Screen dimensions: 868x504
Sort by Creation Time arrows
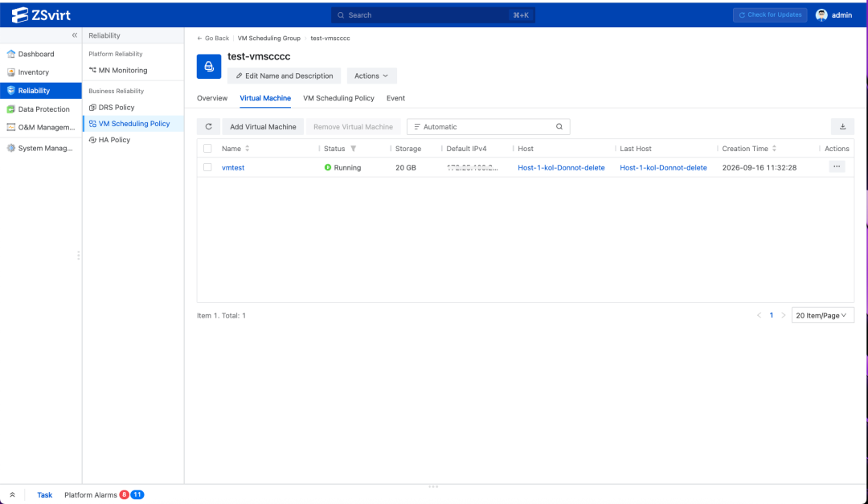click(x=775, y=149)
